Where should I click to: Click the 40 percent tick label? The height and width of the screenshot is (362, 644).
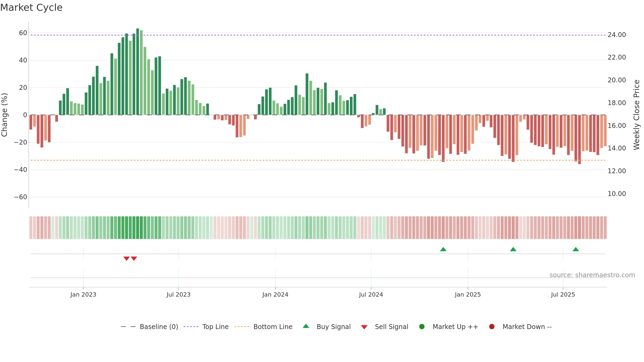point(23,60)
